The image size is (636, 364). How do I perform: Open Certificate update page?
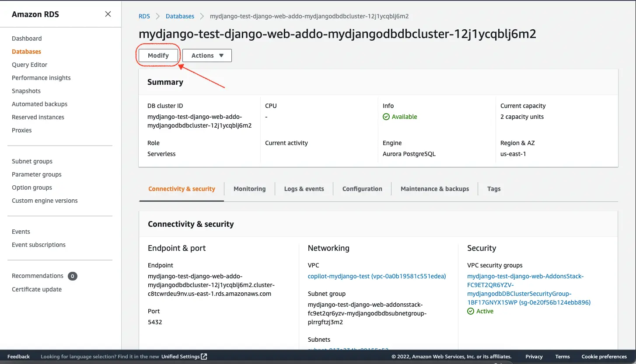37,289
